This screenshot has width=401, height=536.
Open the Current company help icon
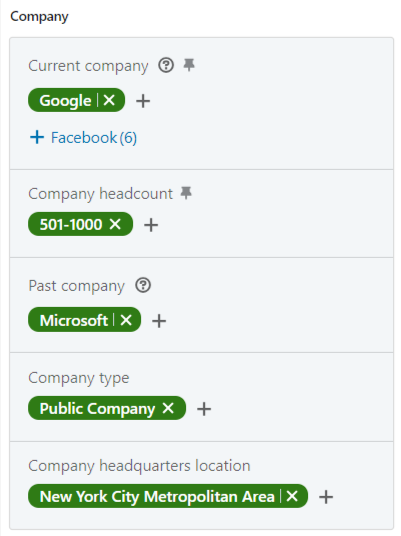(x=166, y=65)
